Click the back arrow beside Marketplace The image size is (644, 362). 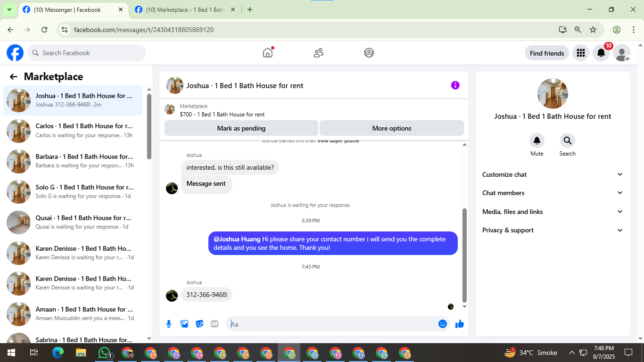[x=14, y=77]
